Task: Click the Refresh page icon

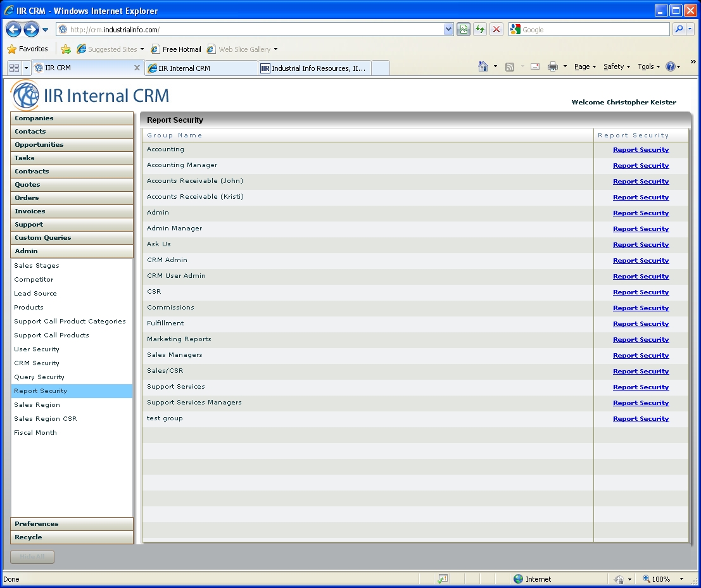Action: 480,29
